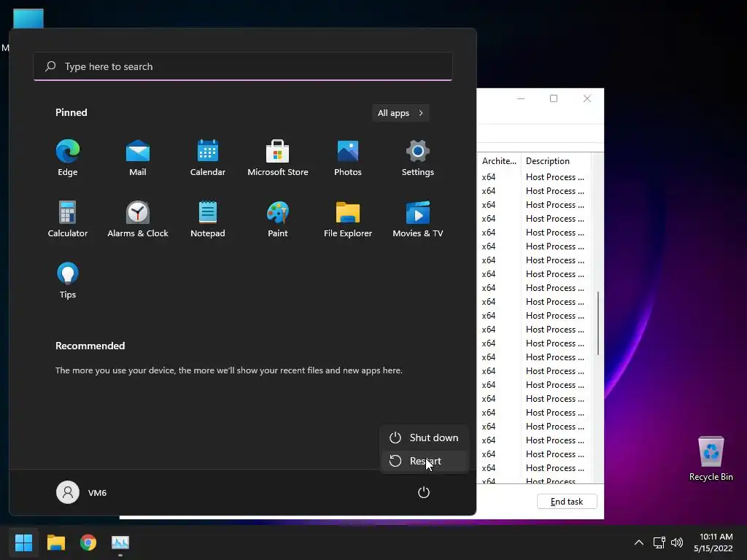The image size is (747, 560).
Task: Launch the Paint app
Action: [278, 219]
